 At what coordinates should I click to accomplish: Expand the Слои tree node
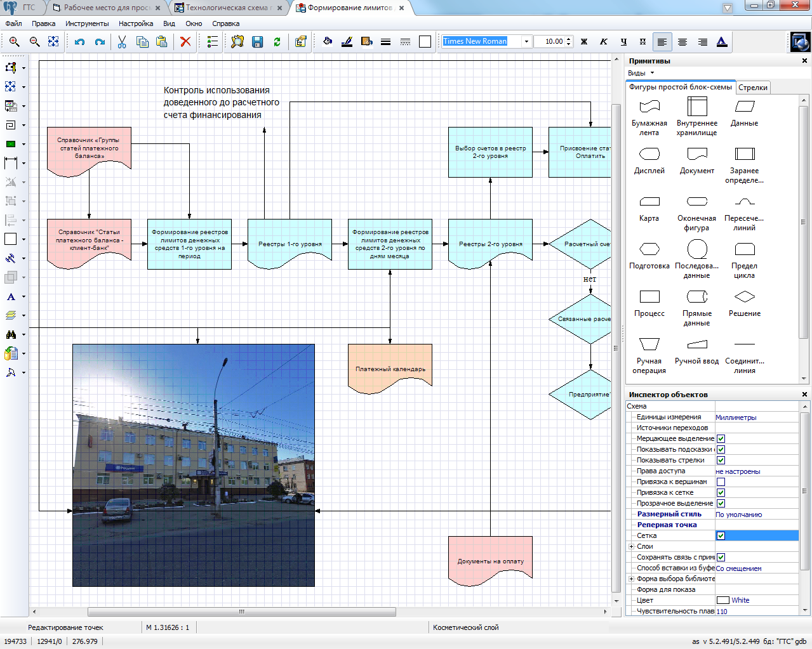coord(631,547)
